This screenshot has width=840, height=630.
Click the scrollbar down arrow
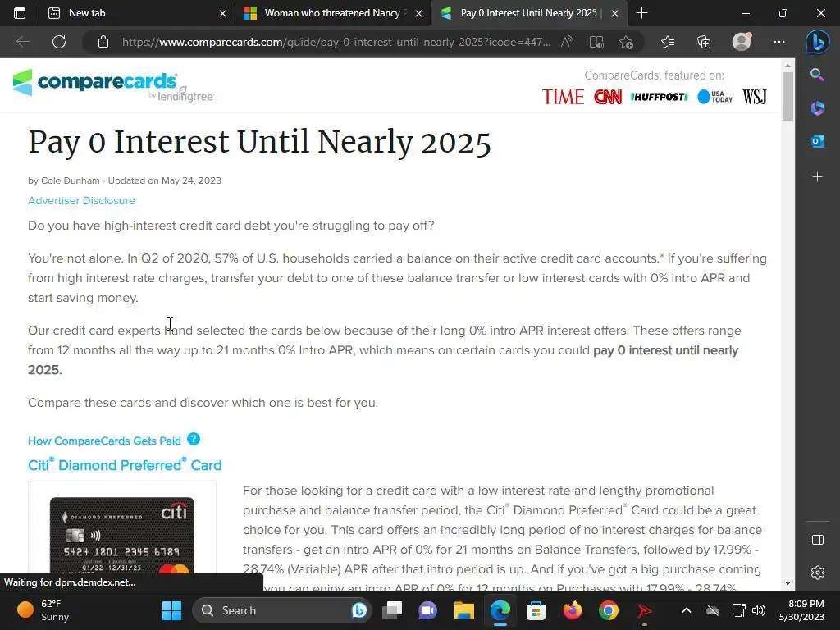tap(787, 583)
